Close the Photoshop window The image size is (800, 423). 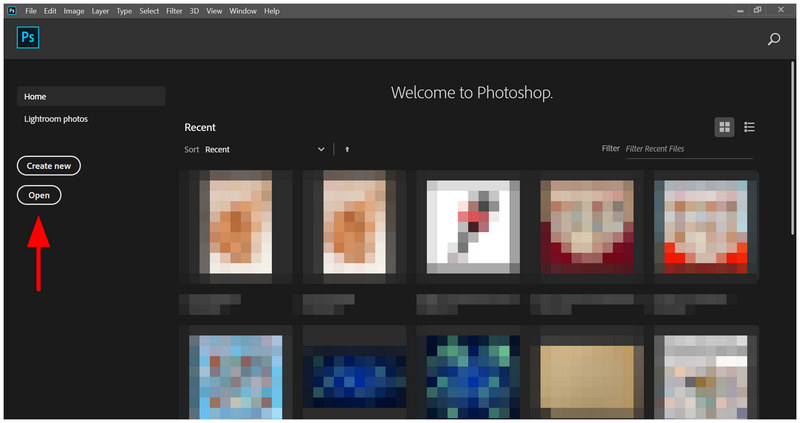click(781, 10)
